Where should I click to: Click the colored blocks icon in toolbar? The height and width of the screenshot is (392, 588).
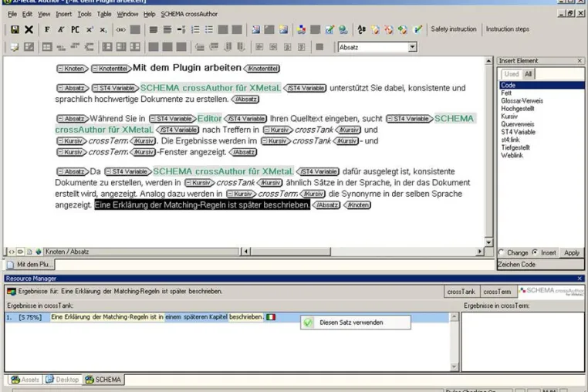301,29
